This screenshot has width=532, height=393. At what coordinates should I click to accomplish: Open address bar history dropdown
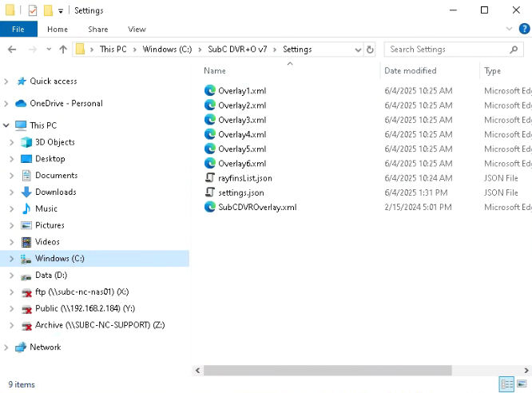point(357,50)
